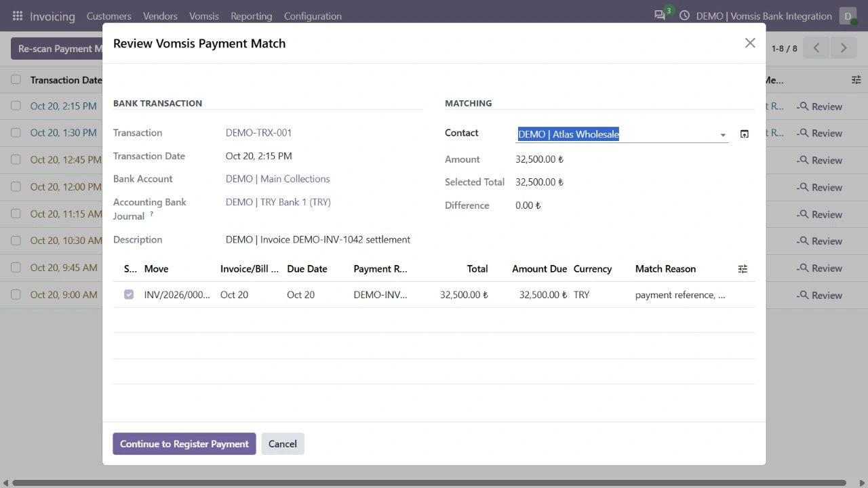Open the Vendors menu
This screenshot has width=868, height=488.
(160, 16)
